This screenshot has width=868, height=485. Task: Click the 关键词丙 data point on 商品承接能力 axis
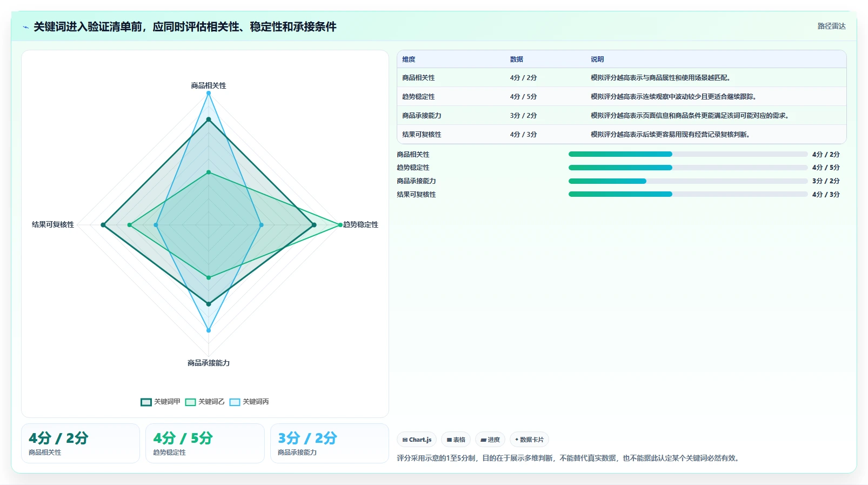(209, 330)
